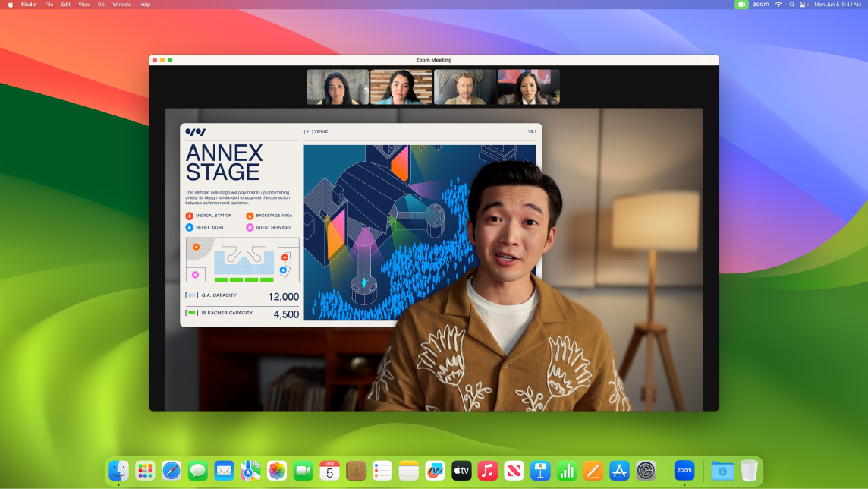Open the Apple menu
The image size is (868, 489).
pyautogui.click(x=11, y=5)
